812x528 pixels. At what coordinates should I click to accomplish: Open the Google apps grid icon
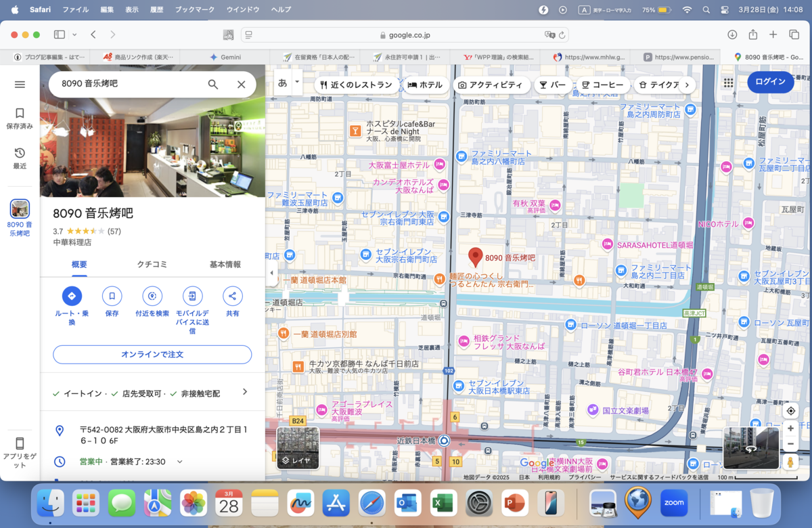(728, 83)
